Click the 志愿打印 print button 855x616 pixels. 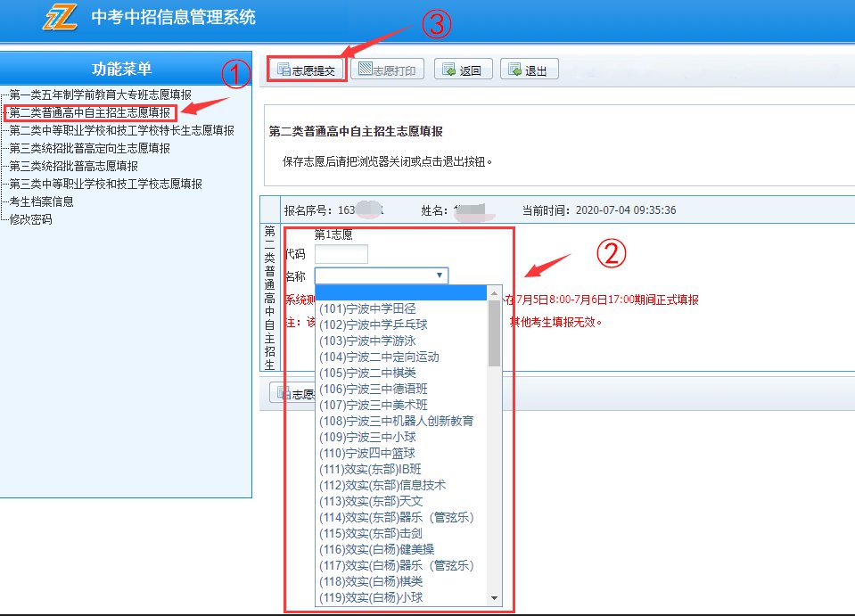coord(387,70)
